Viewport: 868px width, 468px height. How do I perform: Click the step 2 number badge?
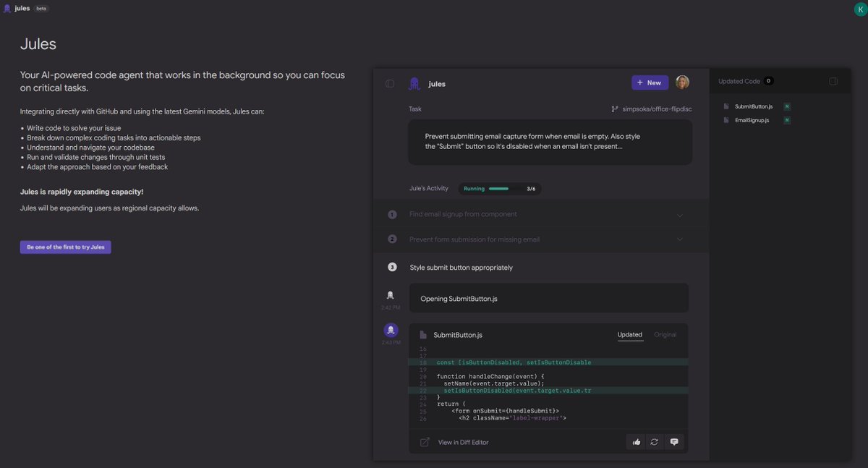click(x=392, y=239)
